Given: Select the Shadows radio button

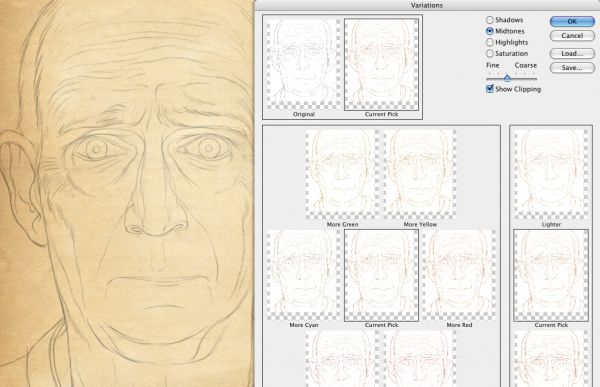Looking at the screenshot, I should point(489,20).
